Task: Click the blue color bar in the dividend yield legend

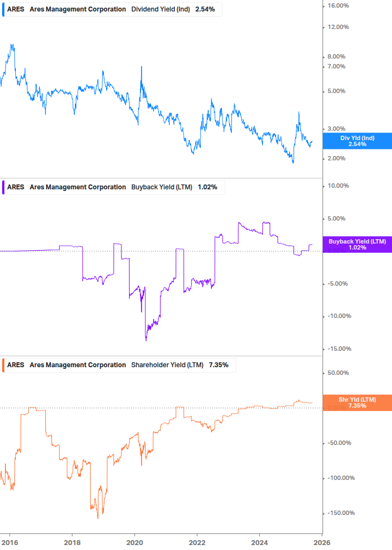Action: (3, 9)
